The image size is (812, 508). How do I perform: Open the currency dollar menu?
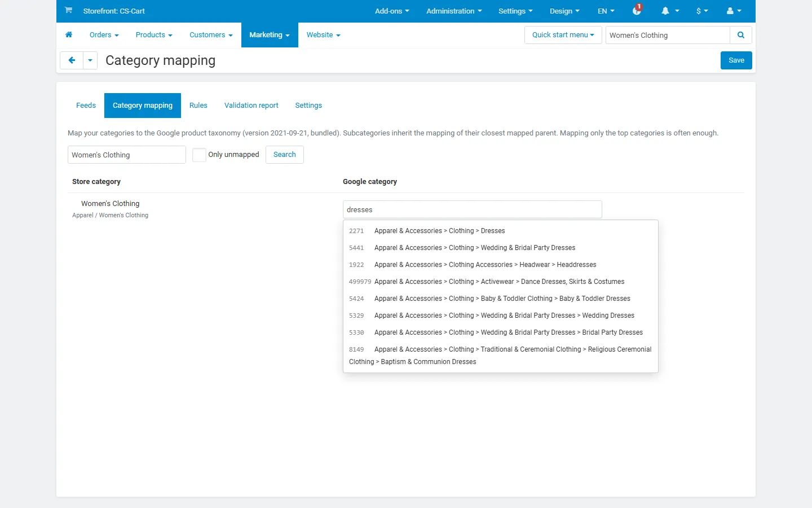(702, 11)
